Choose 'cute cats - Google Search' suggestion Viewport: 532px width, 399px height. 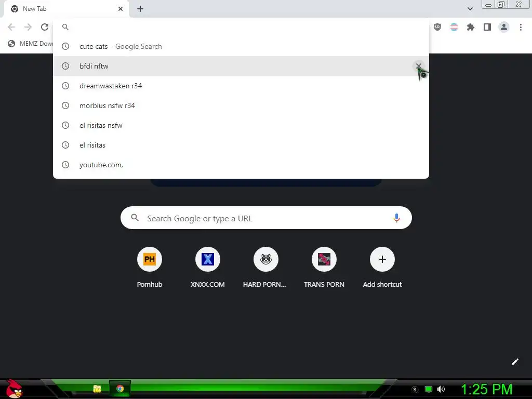241,46
